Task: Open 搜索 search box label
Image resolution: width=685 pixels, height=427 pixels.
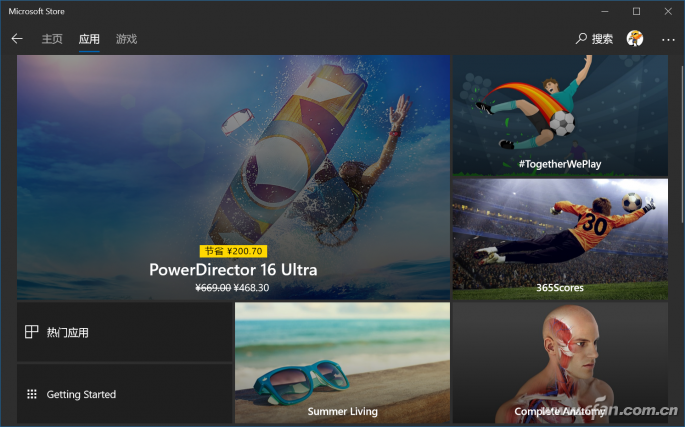Action: (602, 39)
